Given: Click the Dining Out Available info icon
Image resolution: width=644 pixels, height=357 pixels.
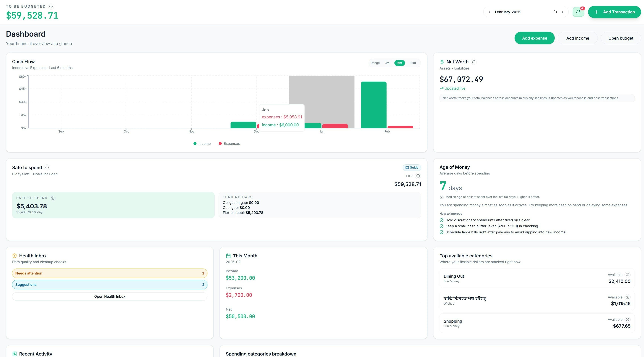Looking at the screenshot, I should point(628,274).
